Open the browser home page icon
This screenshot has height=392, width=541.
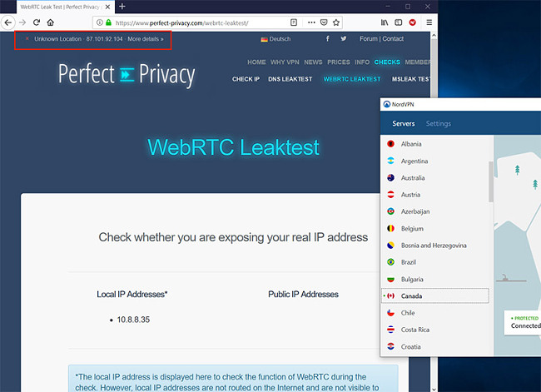tap(51, 22)
